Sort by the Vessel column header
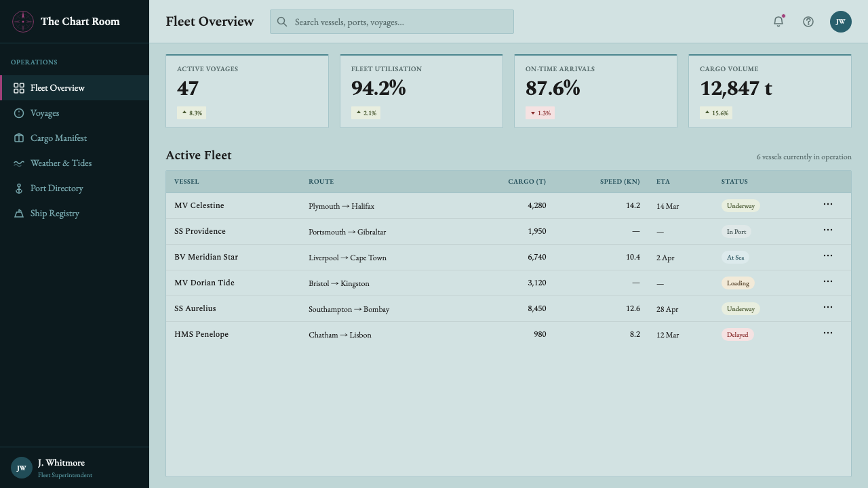Screen dimensions: 868x488 [186, 182]
